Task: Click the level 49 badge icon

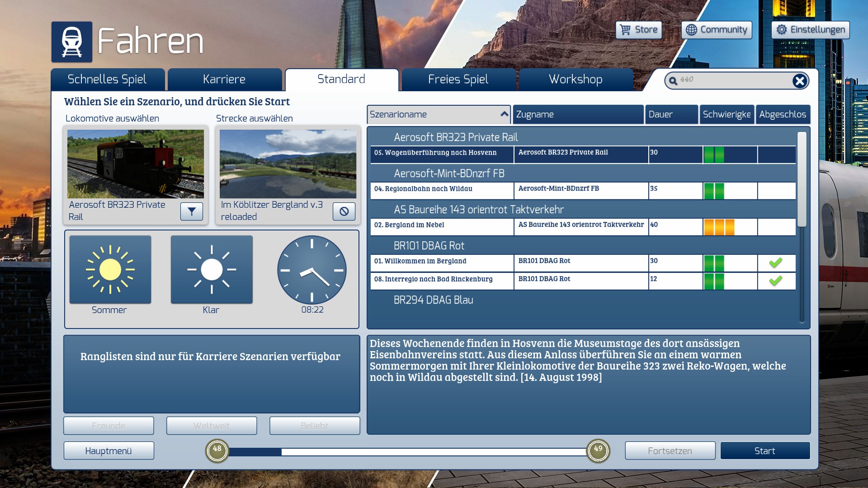Action: 598,450
